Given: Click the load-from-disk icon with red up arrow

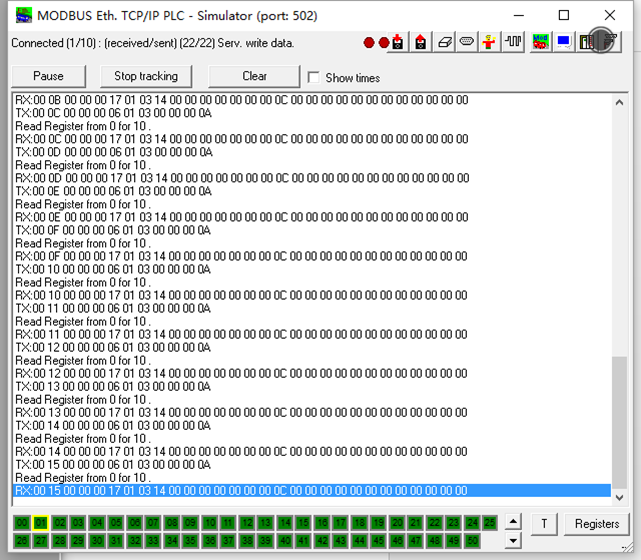Looking at the screenshot, I should tap(421, 42).
